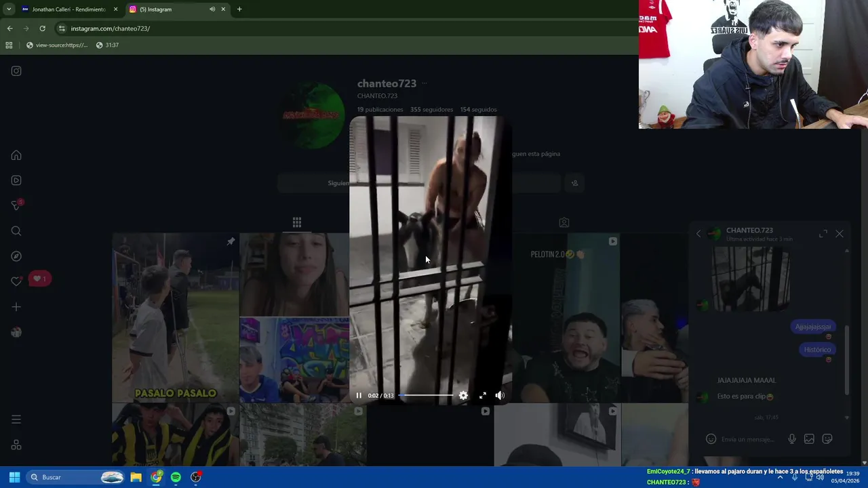Open the Windows Start menu
Screen dimensions: 868x488
(x=14, y=477)
